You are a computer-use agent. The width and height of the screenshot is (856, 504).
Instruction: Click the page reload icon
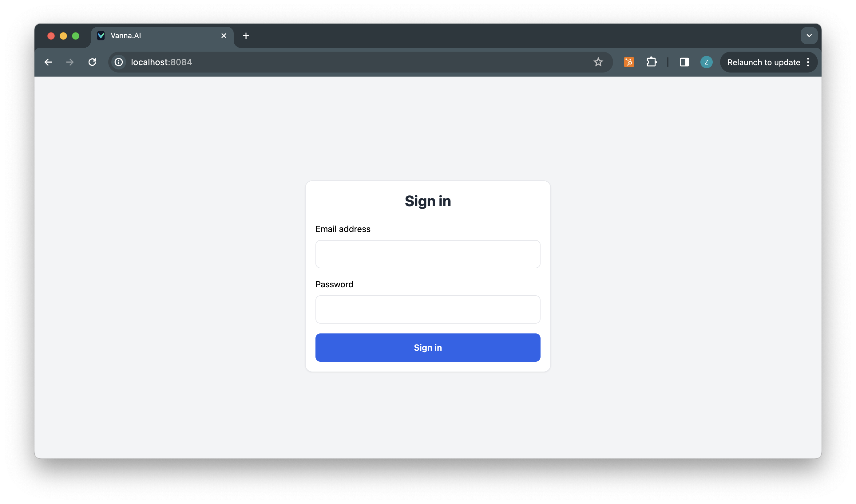coord(92,62)
